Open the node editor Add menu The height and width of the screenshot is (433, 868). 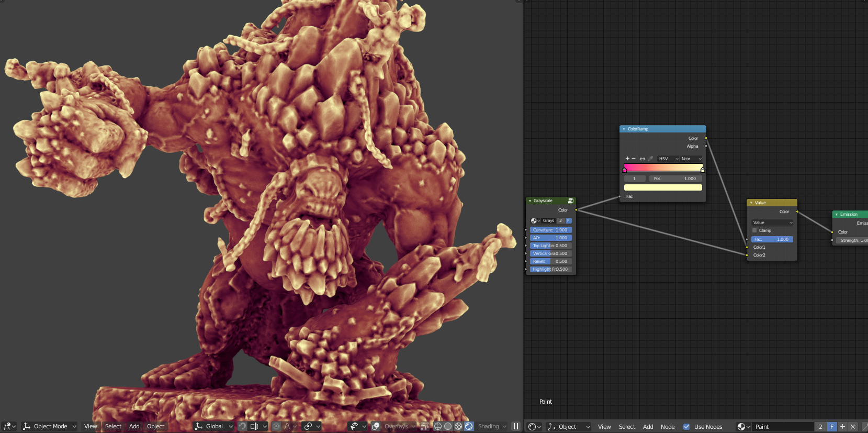click(x=648, y=427)
